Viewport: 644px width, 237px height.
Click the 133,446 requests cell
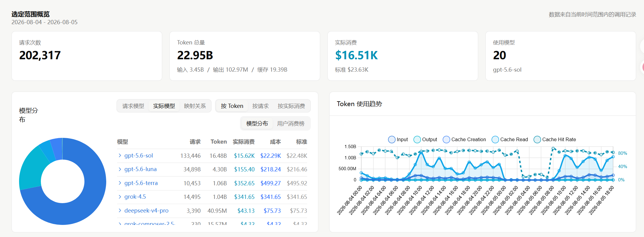pyautogui.click(x=190, y=156)
